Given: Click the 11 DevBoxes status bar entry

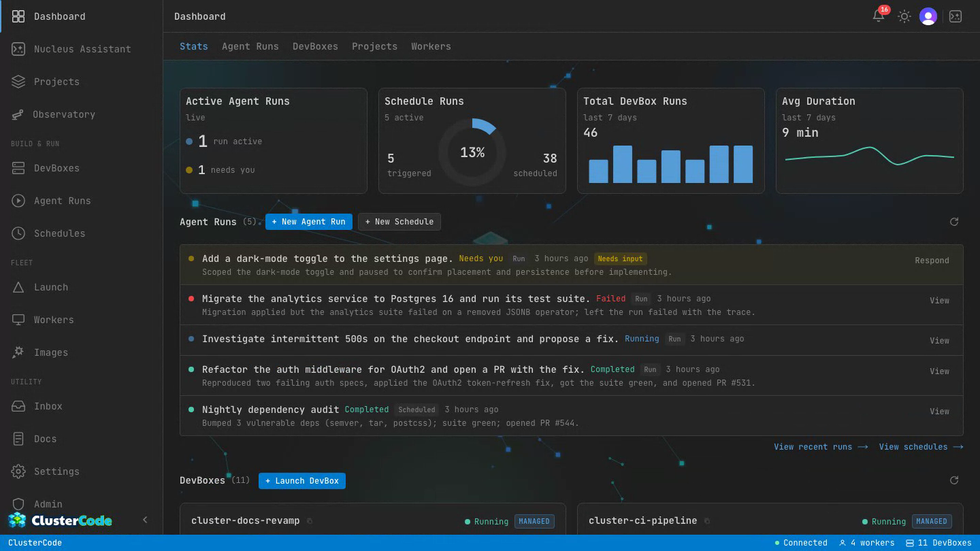Looking at the screenshot, I should tap(938, 543).
